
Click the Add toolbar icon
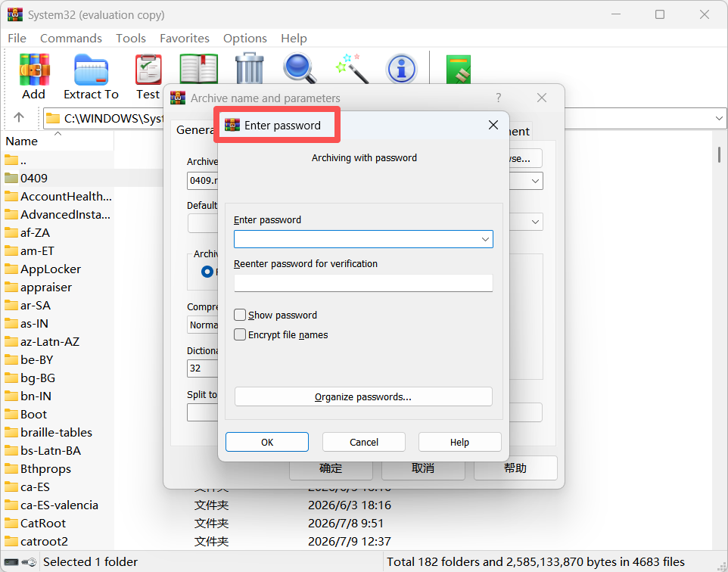[34, 70]
